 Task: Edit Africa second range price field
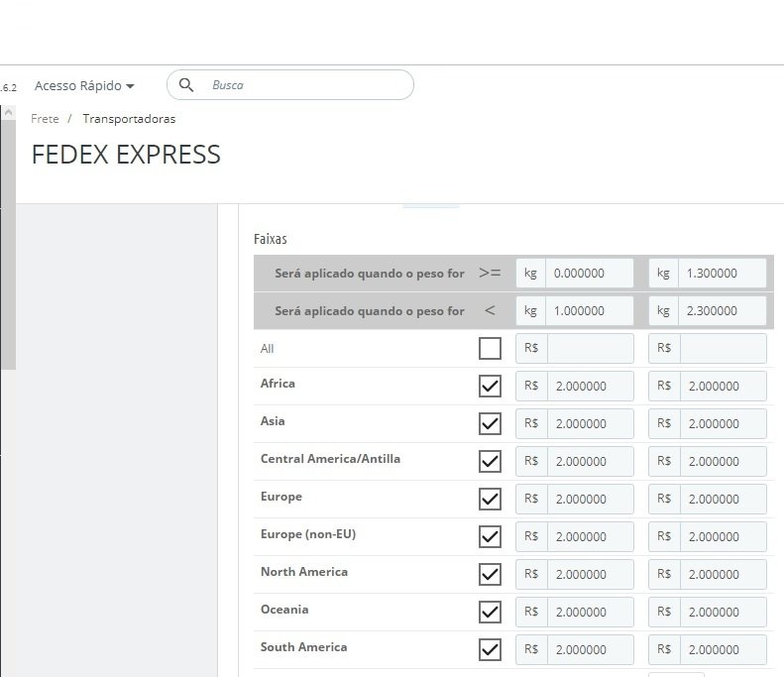click(x=723, y=386)
